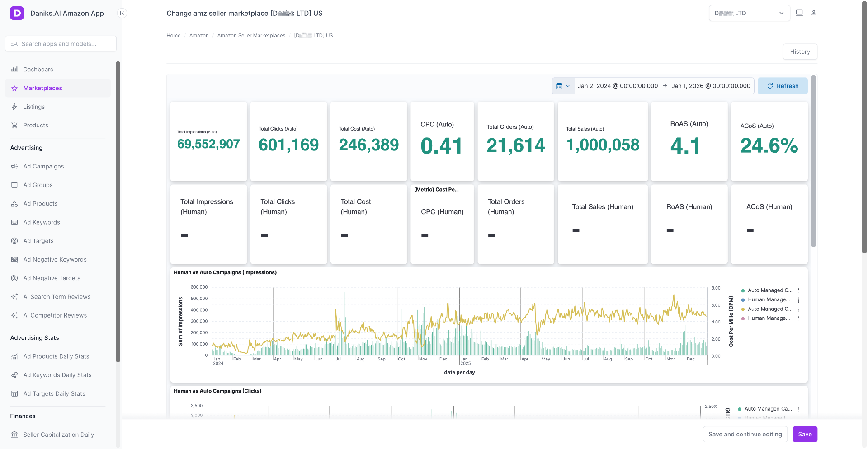Click the Ad Campaigns megaphone icon
The width and height of the screenshot is (868, 449).
[x=14, y=166]
